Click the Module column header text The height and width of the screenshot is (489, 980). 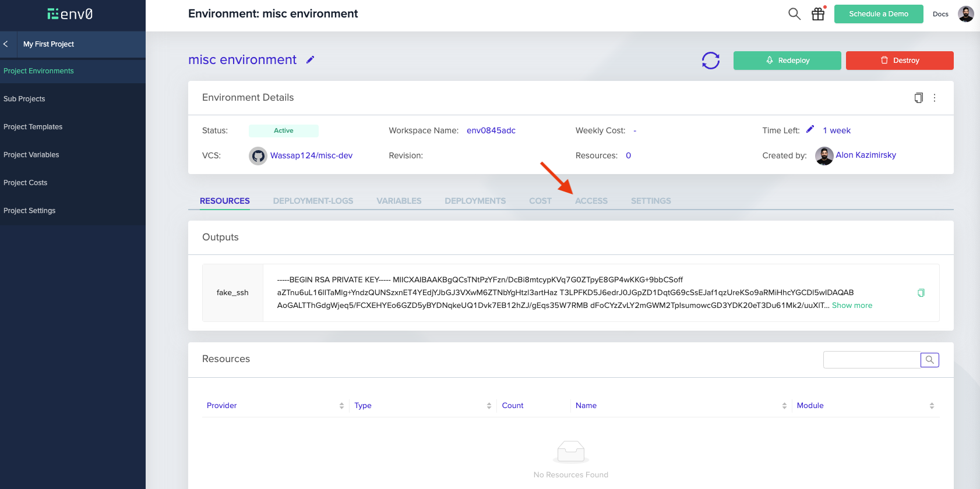tap(810, 406)
